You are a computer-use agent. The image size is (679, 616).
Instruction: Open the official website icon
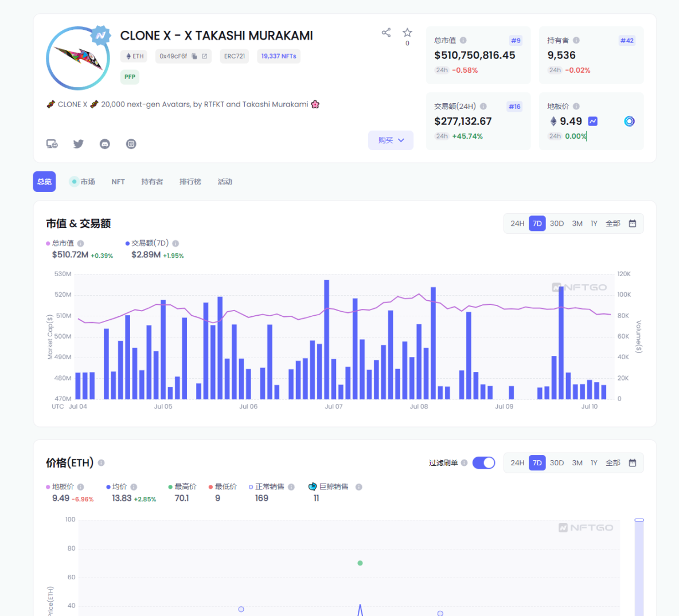(x=52, y=144)
